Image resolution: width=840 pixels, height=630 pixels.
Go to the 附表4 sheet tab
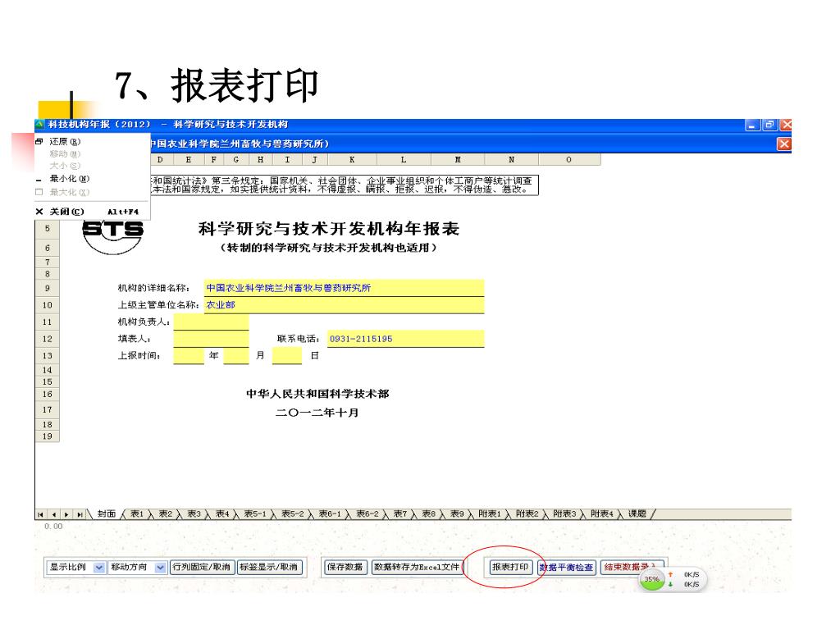(x=602, y=514)
